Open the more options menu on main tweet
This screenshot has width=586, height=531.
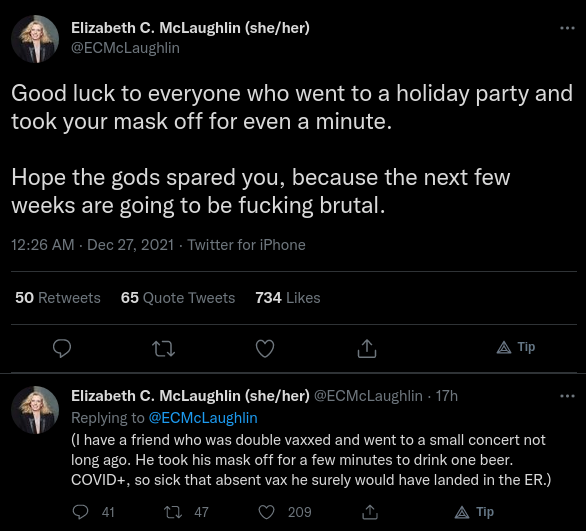tap(567, 28)
